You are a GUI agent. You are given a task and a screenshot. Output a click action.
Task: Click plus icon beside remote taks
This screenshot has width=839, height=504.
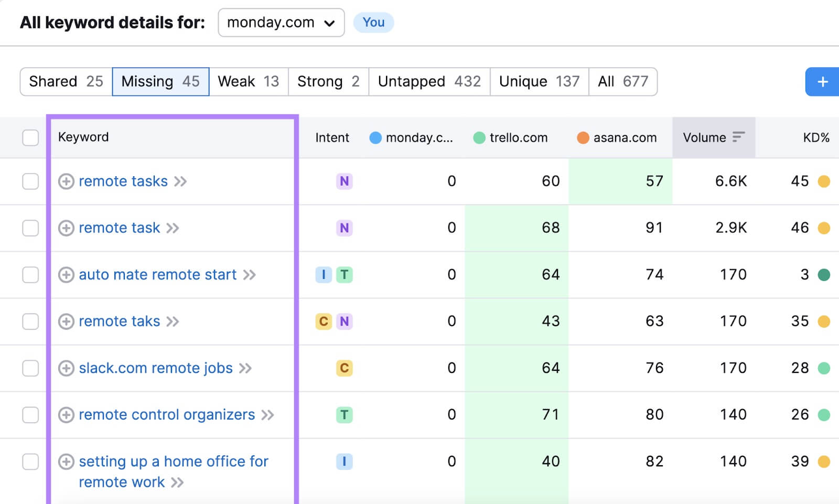(x=66, y=321)
